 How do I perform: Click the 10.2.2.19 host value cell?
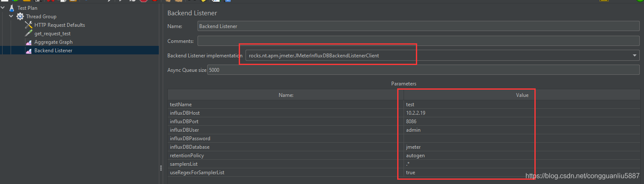[x=522, y=113]
